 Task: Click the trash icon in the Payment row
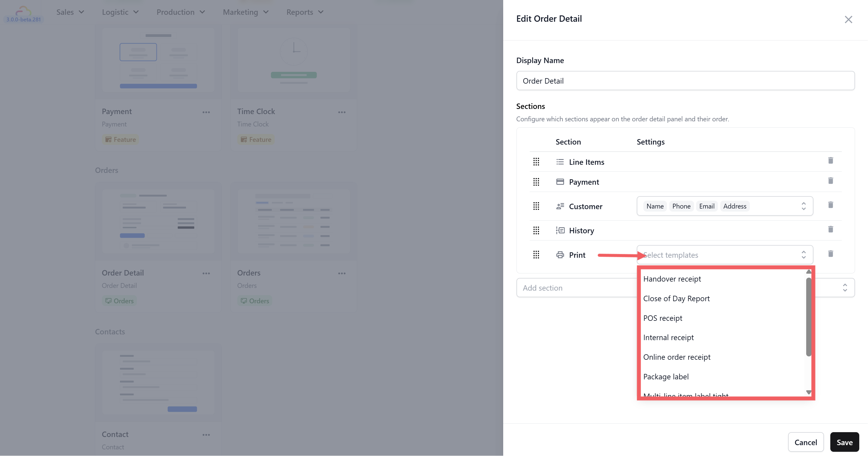click(x=830, y=181)
